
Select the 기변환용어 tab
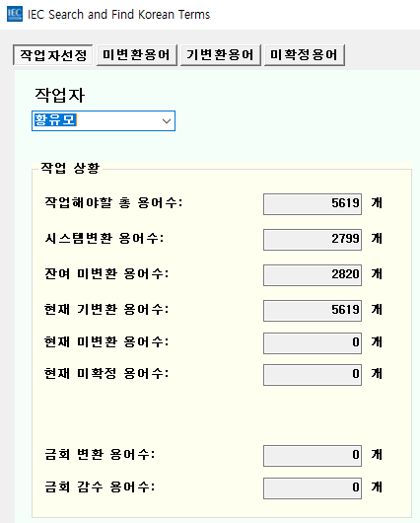220,54
